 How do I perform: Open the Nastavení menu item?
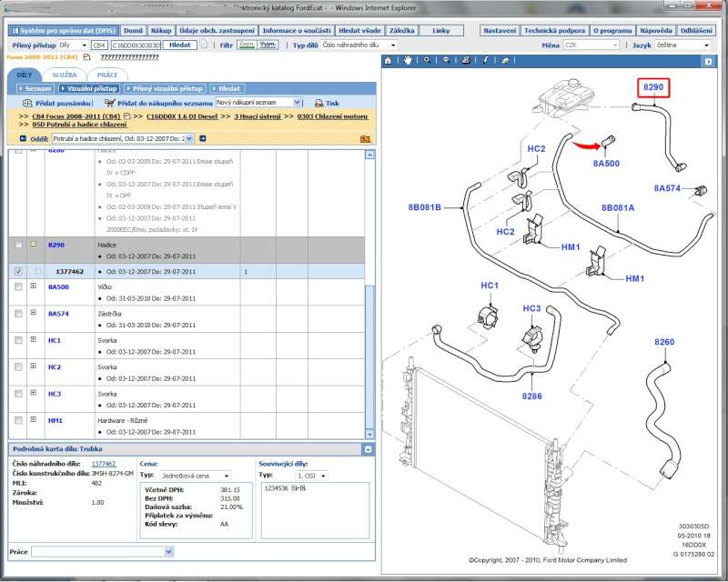point(500,30)
